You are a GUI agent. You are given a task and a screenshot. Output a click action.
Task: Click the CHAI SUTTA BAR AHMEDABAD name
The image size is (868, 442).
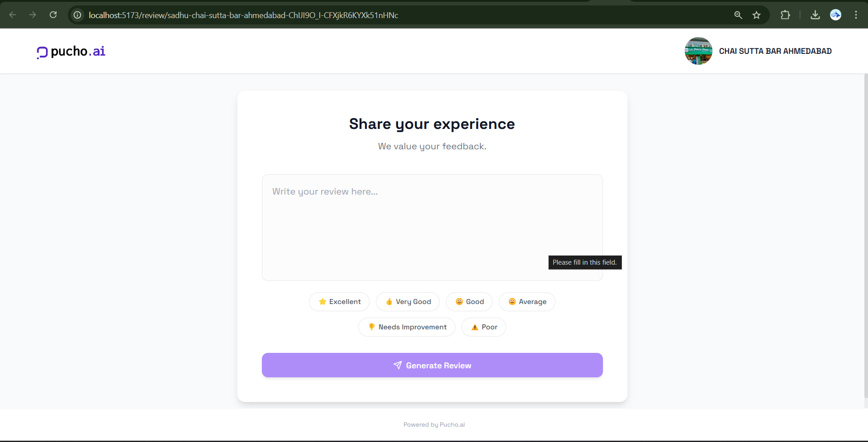[775, 51]
